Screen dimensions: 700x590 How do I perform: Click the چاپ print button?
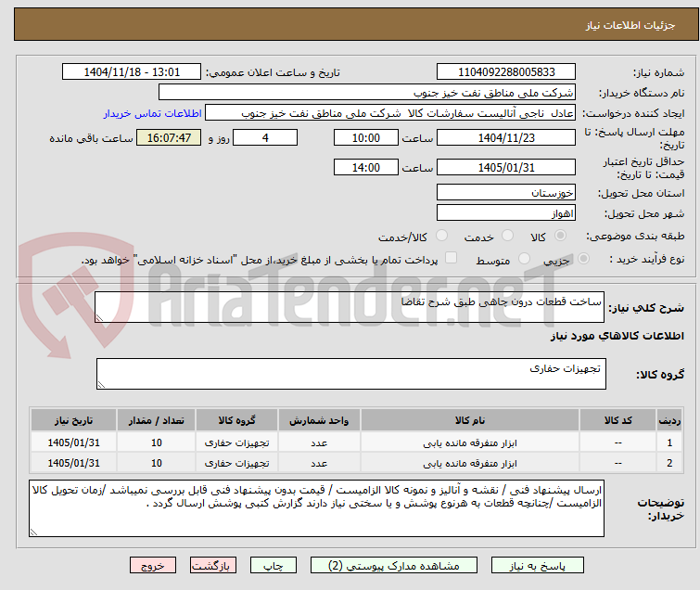[274, 565]
